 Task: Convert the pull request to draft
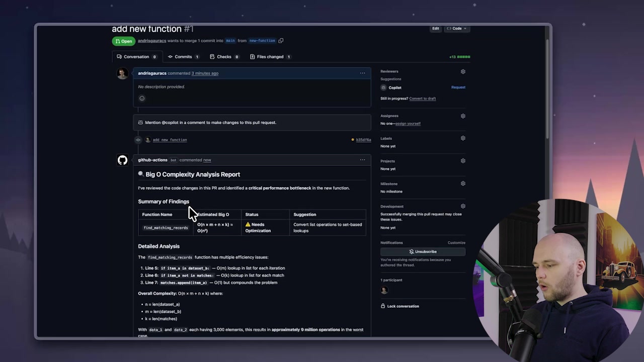(x=422, y=98)
